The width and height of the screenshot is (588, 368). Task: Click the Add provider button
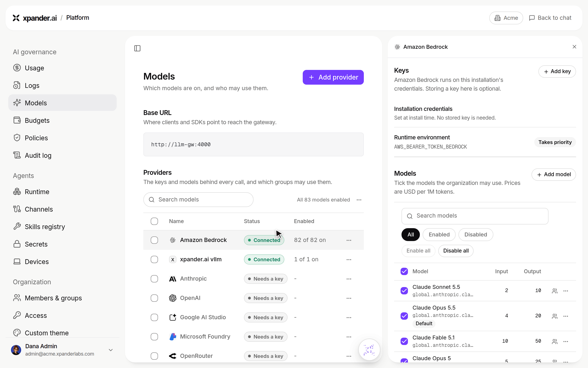pos(333,78)
